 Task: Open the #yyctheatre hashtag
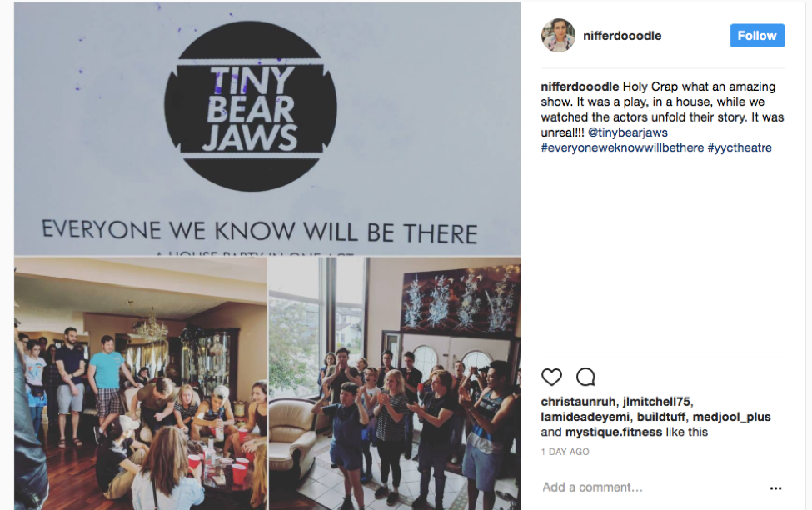click(740, 147)
